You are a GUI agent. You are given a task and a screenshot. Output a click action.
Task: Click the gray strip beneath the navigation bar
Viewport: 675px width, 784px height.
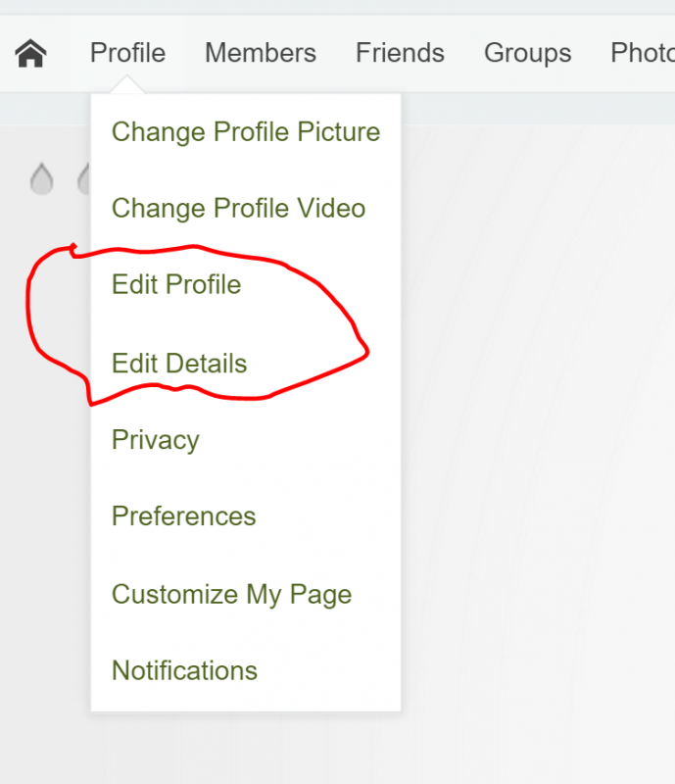pyautogui.click(x=538, y=109)
